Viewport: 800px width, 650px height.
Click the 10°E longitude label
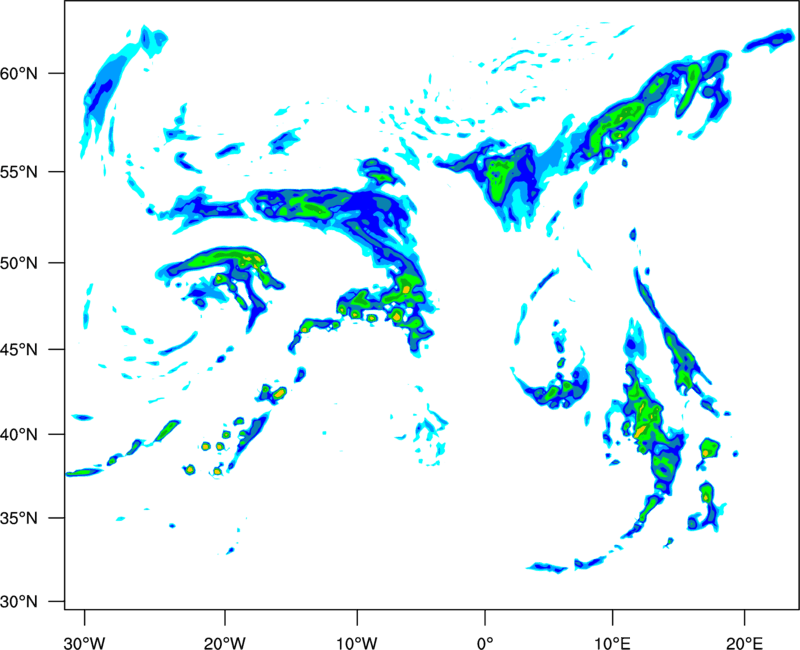pos(612,643)
